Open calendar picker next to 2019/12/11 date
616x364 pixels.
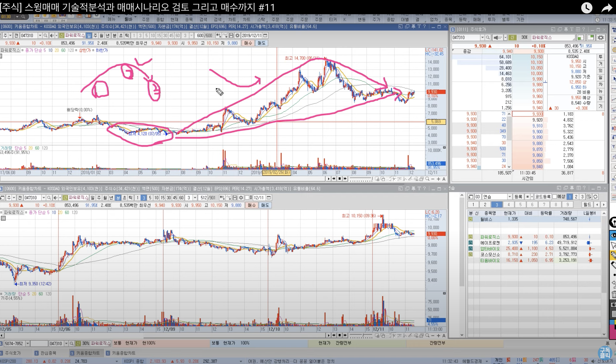click(265, 36)
